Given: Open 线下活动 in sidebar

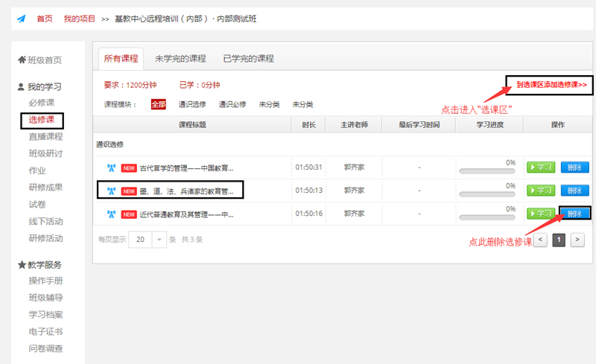Looking at the screenshot, I should point(45,222).
